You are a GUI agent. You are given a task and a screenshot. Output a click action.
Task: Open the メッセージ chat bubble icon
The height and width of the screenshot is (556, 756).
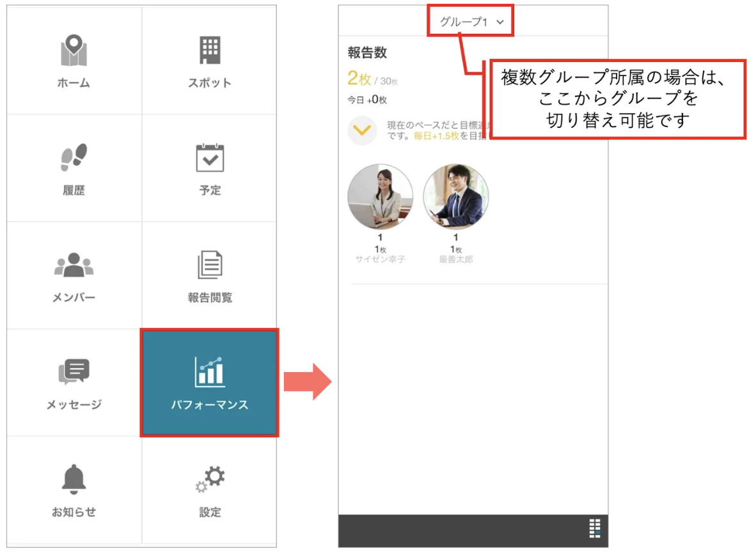(x=74, y=371)
